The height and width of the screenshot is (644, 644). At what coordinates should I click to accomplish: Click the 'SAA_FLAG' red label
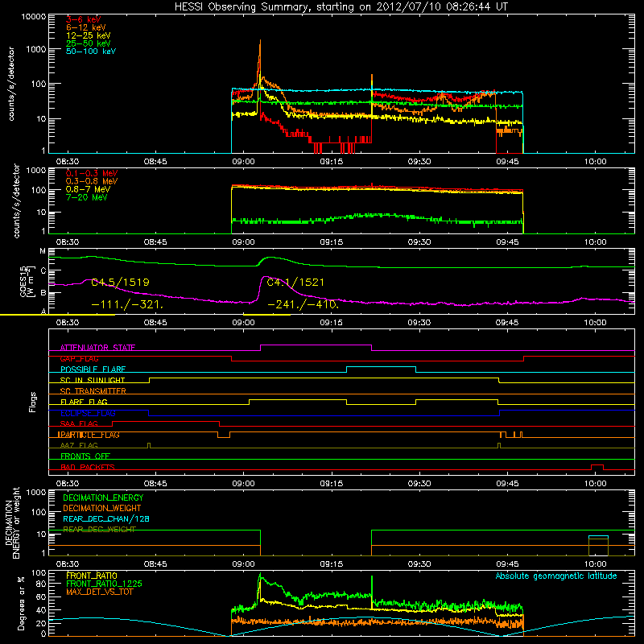tap(79, 423)
